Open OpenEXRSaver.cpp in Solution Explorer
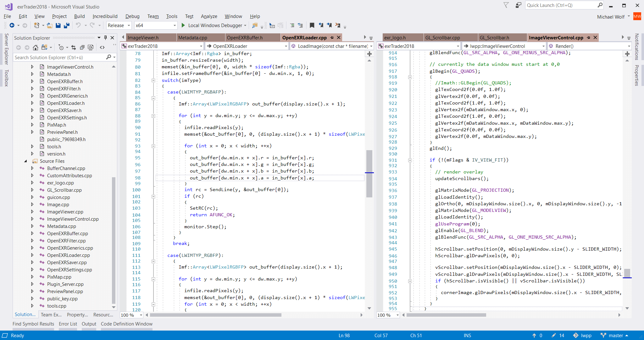644x340 pixels. 67,263
